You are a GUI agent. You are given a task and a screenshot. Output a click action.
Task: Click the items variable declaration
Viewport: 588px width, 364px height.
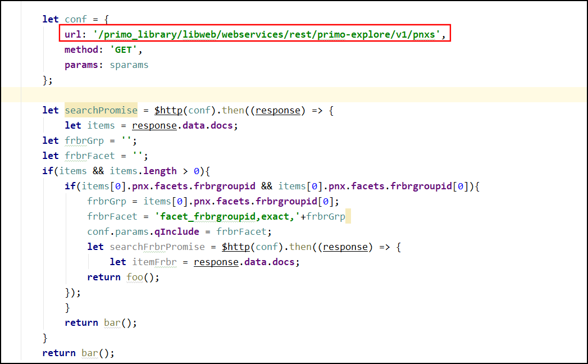pyautogui.click(x=101, y=126)
